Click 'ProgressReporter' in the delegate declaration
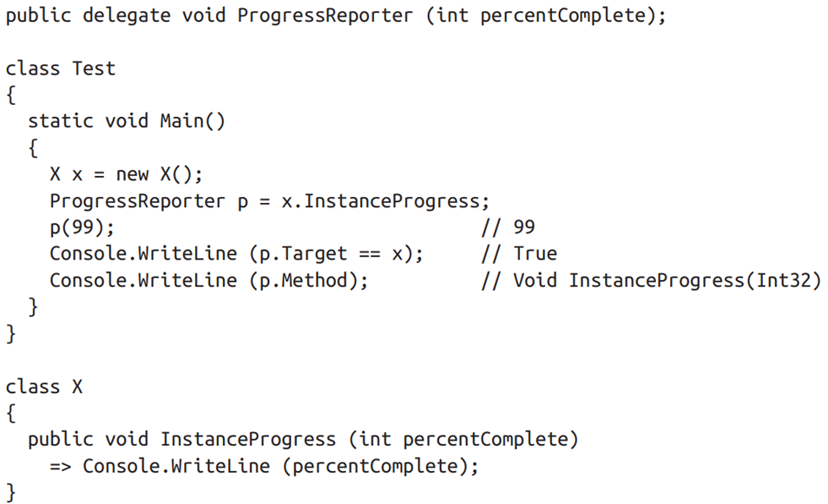The width and height of the screenshot is (828, 504). pyautogui.click(x=325, y=16)
